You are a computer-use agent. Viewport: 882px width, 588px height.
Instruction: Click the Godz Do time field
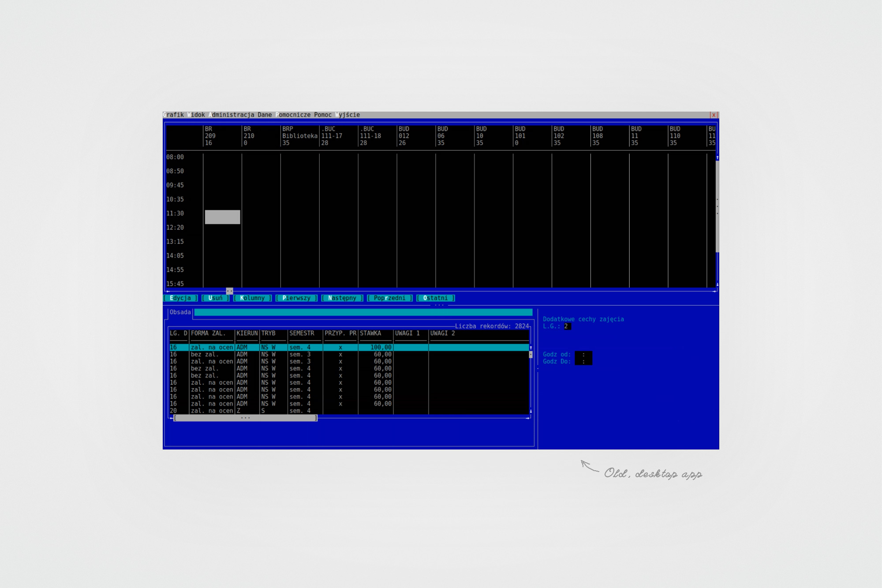583,362
